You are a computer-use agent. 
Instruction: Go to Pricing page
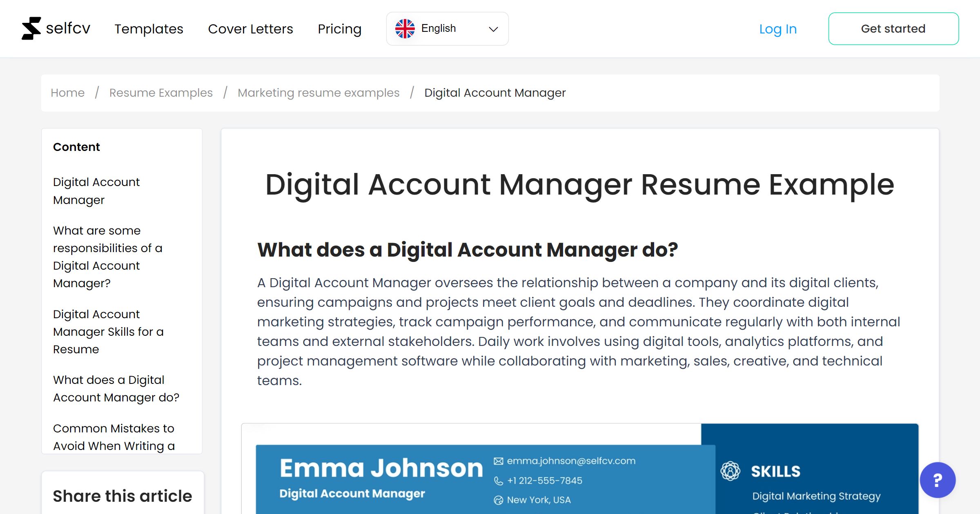pyautogui.click(x=339, y=29)
